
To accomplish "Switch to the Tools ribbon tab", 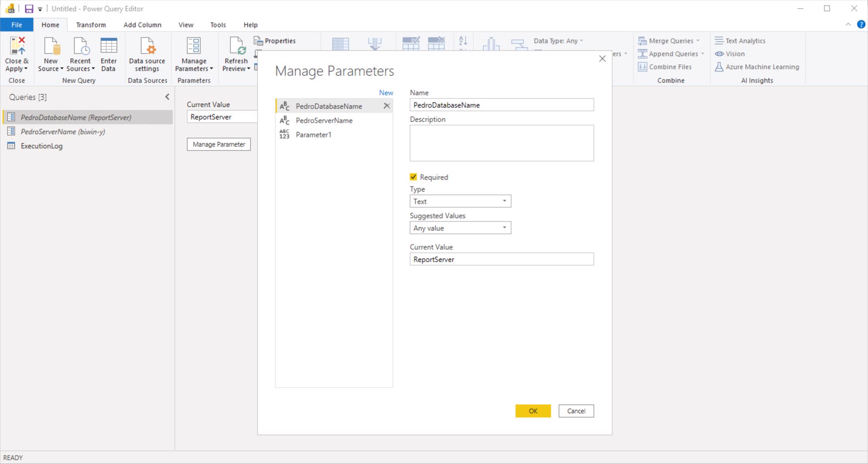I will pyautogui.click(x=218, y=25).
